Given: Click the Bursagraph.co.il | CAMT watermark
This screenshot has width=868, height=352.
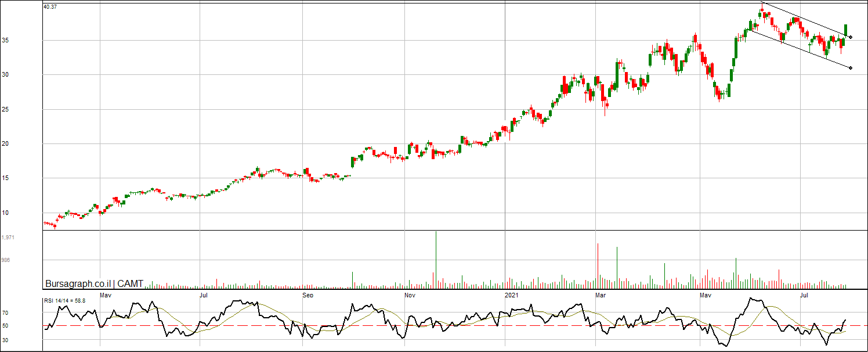Looking at the screenshot, I should (x=94, y=283).
